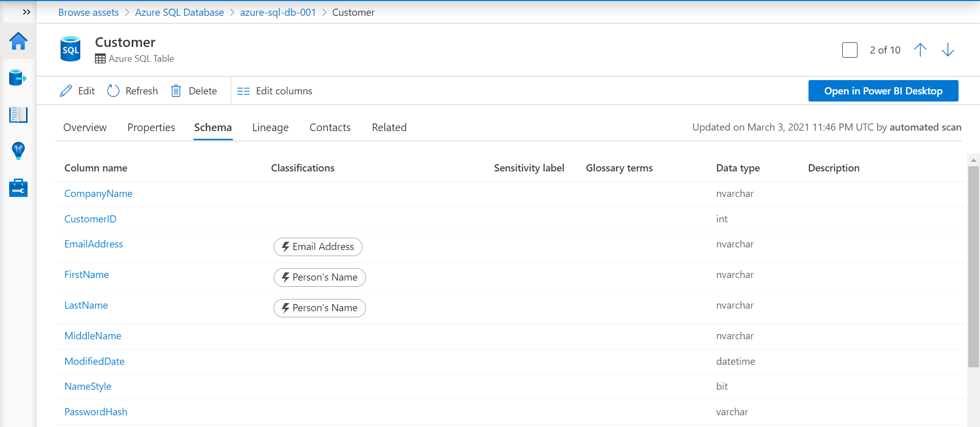980x427 pixels.
Task: Open the glossary book icon in sidebar
Action: click(18, 115)
